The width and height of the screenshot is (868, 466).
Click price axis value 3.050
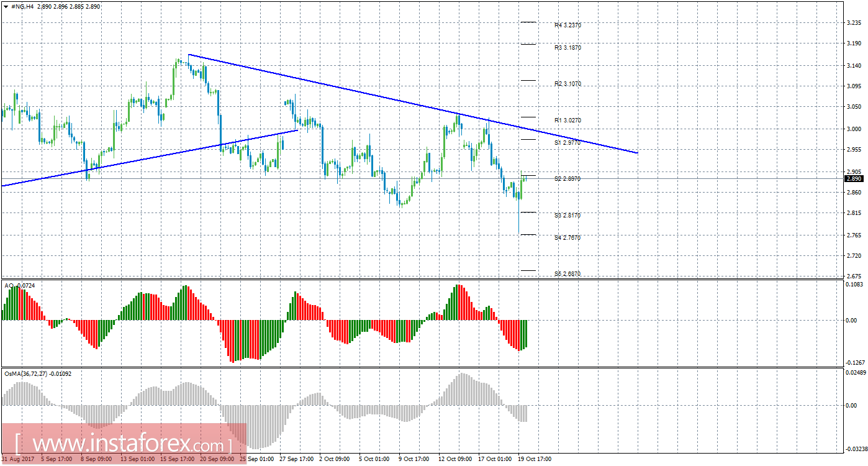click(856, 107)
